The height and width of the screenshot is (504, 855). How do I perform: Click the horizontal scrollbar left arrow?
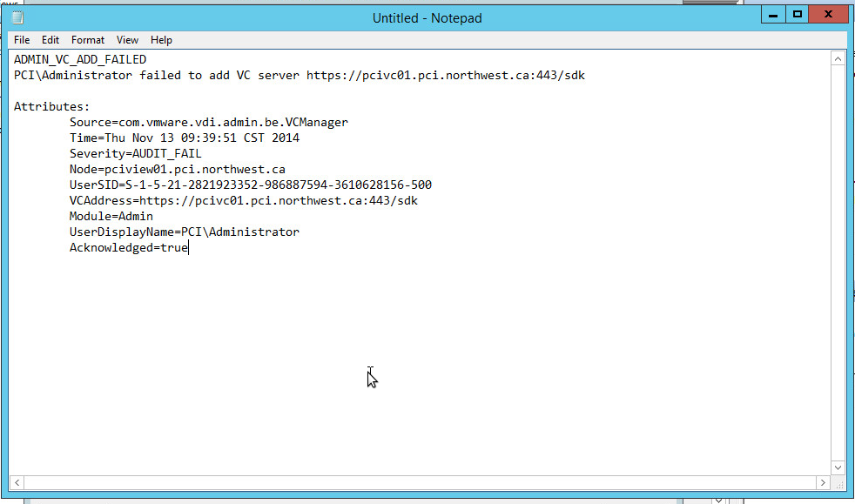pos(17,483)
